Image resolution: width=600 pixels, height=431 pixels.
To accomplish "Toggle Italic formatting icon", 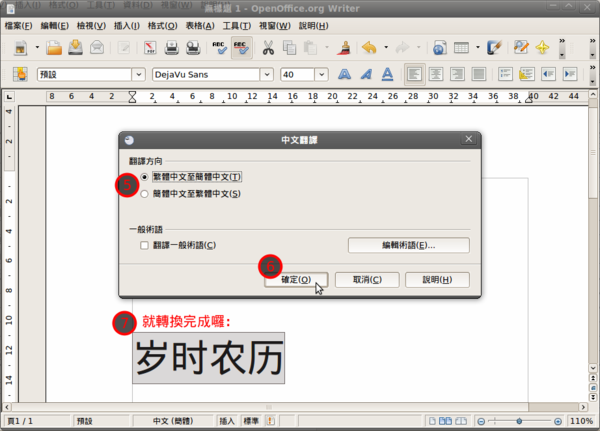I will coord(366,74).
